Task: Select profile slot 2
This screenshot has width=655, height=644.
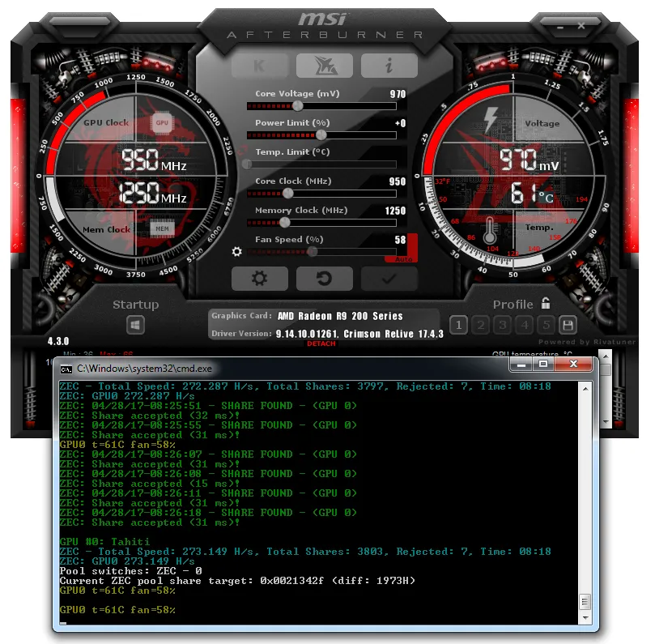Action: 481,325
